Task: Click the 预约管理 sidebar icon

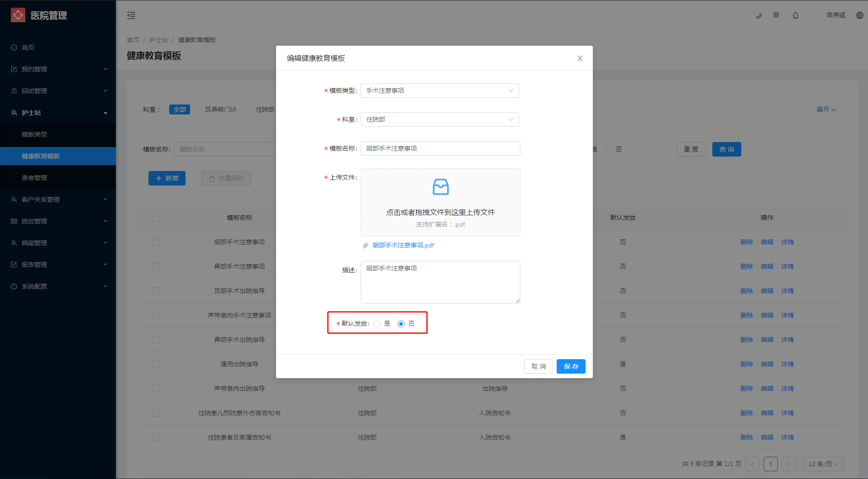Action: [x=14, y=69]
